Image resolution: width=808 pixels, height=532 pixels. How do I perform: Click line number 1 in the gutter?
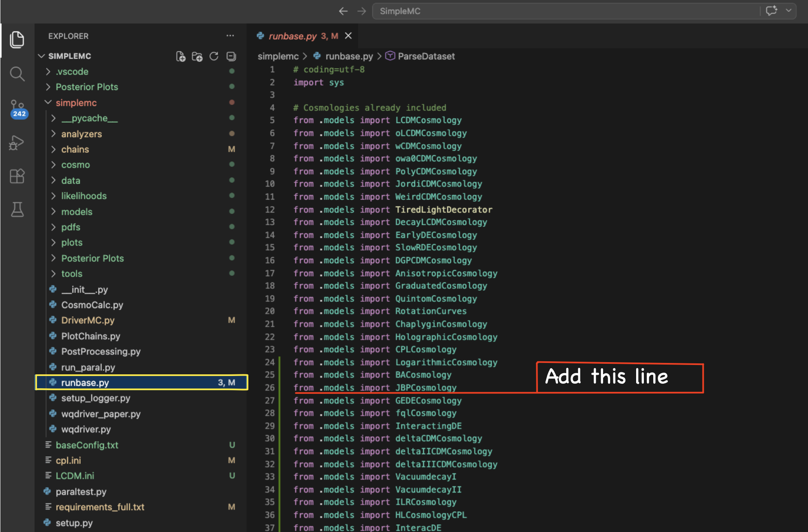[x=272, y=70]
